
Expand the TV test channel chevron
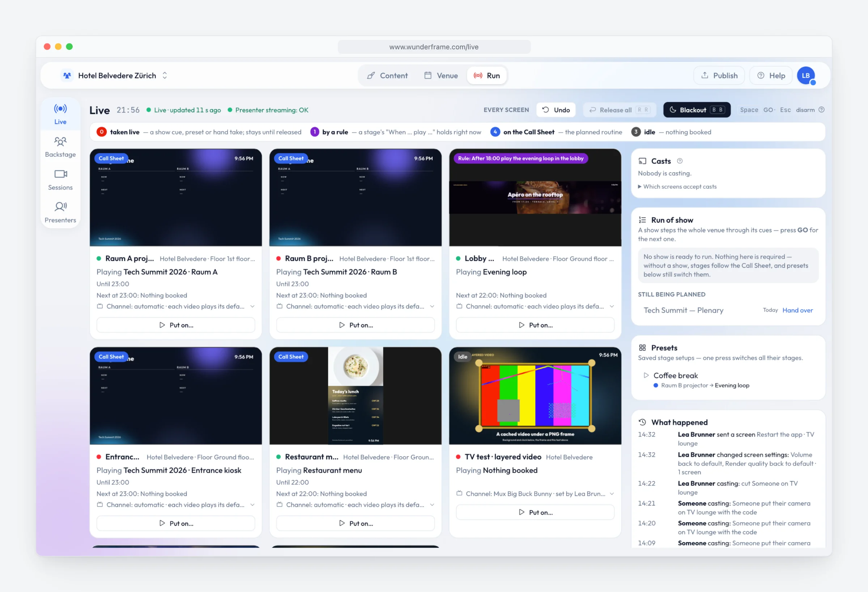pos(612,493)
